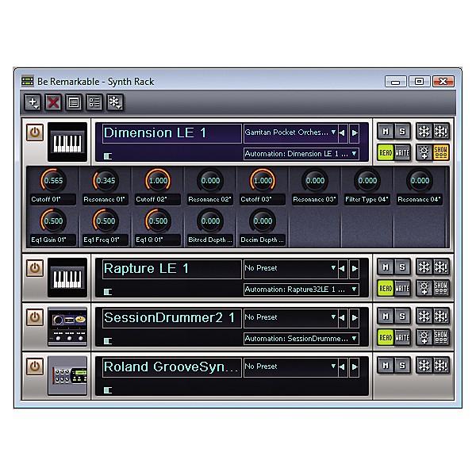Image resolution: width=476 pixels, height=476 pixels.
Task: Click the Resonance 01 knob
Action: point(106,180)
